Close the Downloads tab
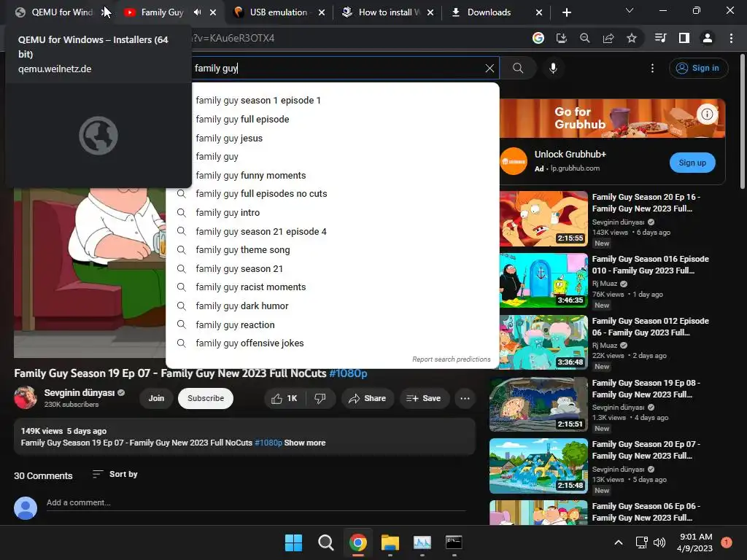747x560 pixels. [539, 12]
